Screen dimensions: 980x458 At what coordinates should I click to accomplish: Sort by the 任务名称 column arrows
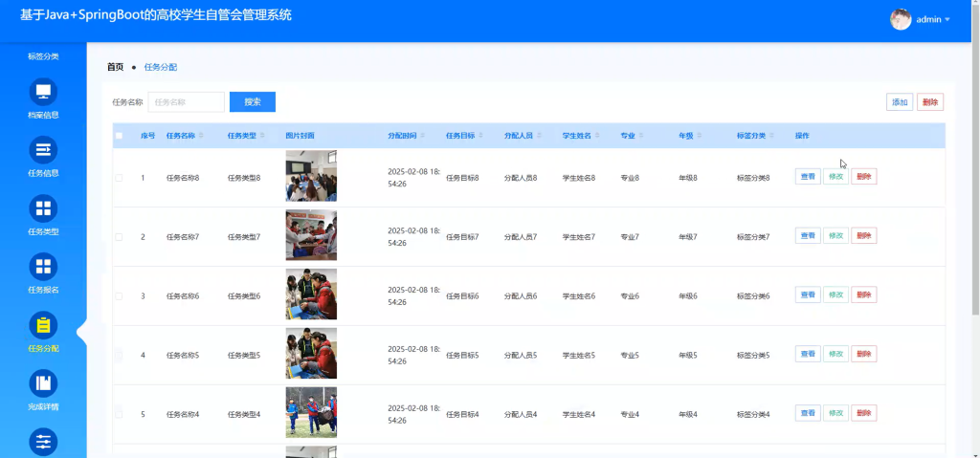click(201, 136)
